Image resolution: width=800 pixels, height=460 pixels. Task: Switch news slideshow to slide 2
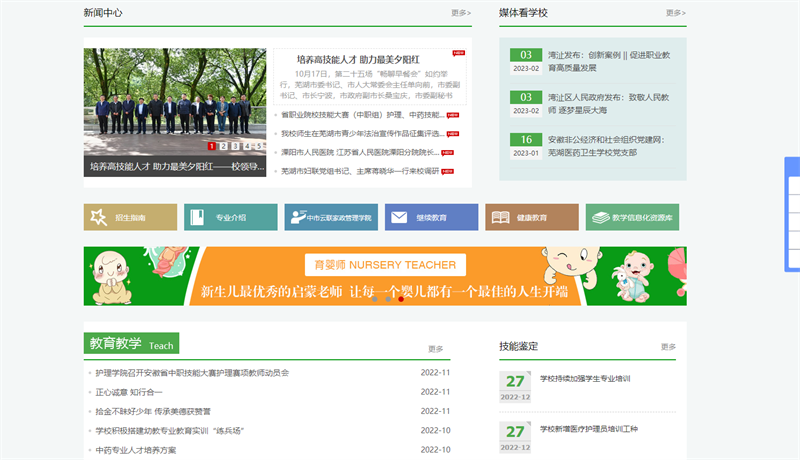(223, 146)
